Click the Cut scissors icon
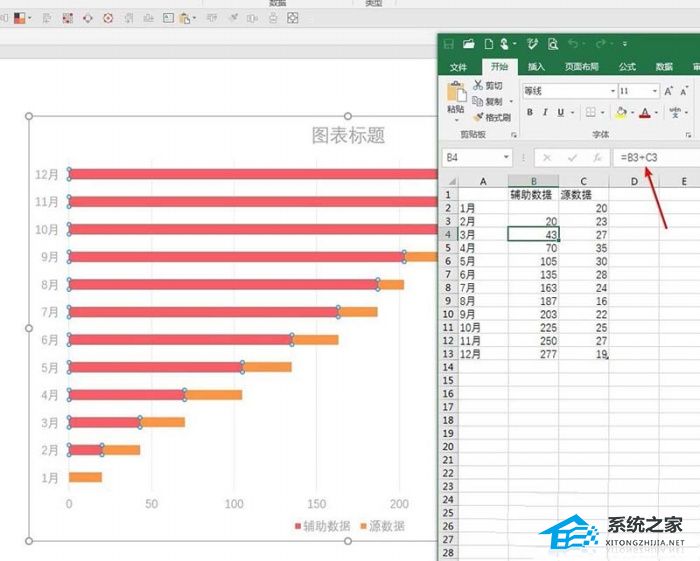The height and width of the screenshot is (561, 700). tap(479, 86)
